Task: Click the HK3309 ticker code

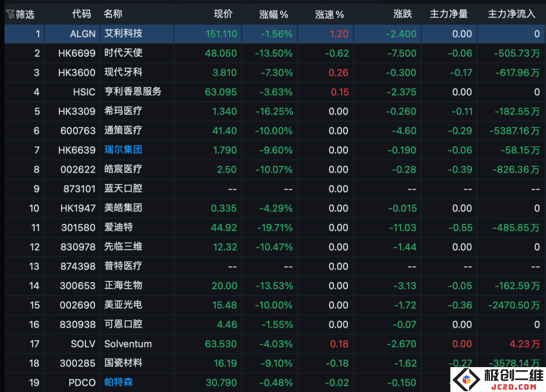Action: point(77,111)
